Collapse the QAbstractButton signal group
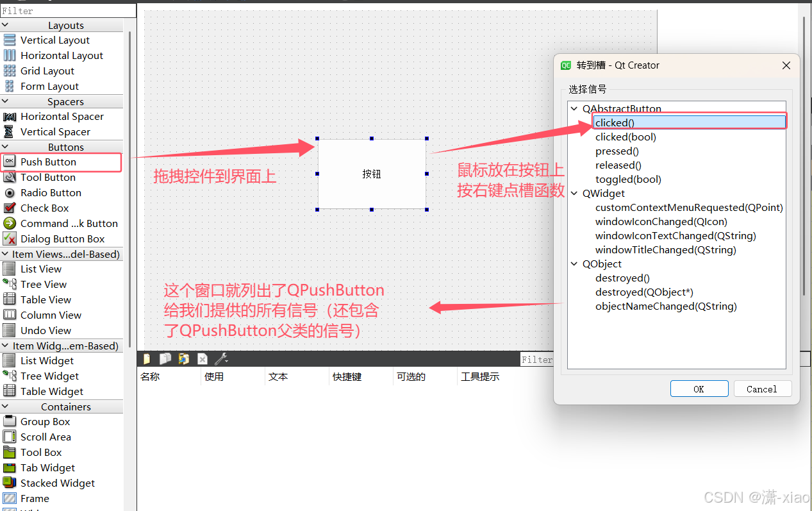The image size is (812, 511). pos(574,108)
